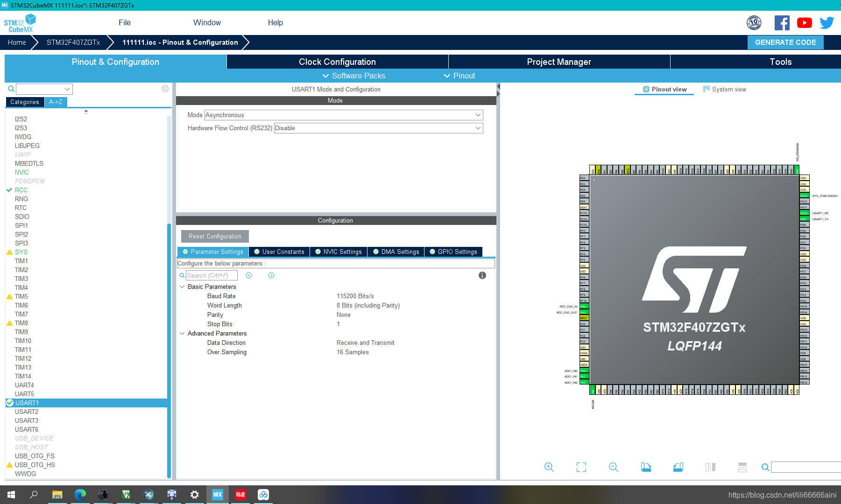Open the Window menu
This screenshot has height=504, width=841.
tap(207, 22)
